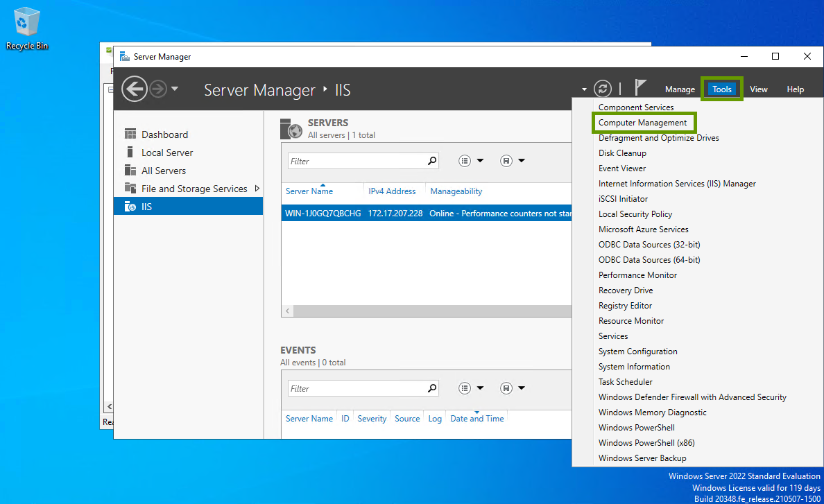This screenshot has width=824, height=504.
Task: Click the search magnifier in Events filter
Action: click(432, 388)
